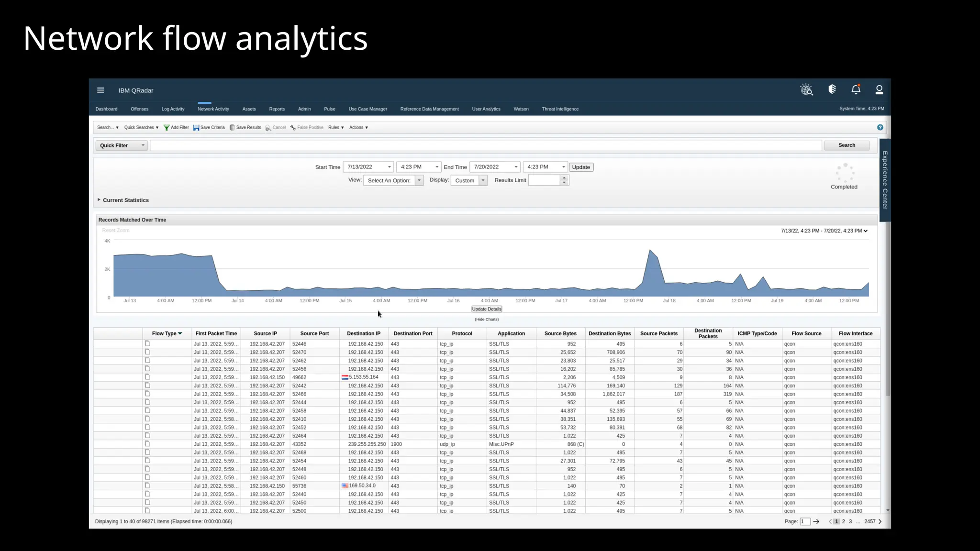Screen dimensions: 980x551
Task: Click Save Results icon
Action: pos(232,128)
